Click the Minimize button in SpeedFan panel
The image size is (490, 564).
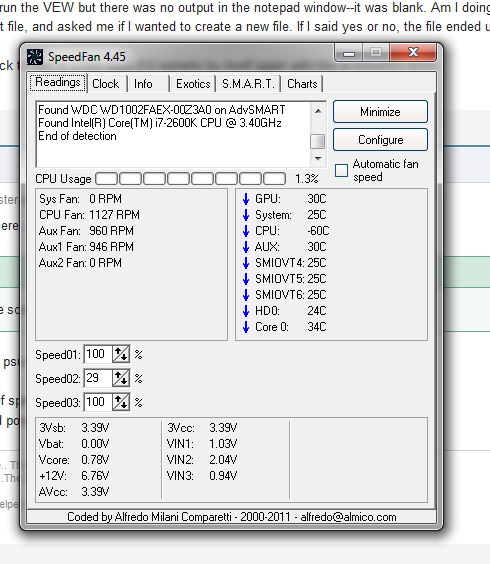(x=380, y=112)
